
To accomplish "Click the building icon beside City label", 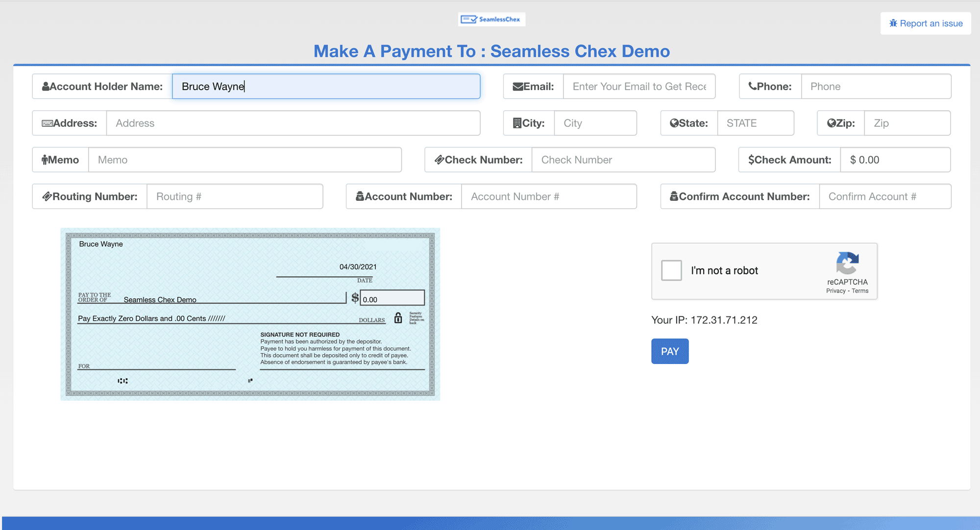I will [517, 123].
